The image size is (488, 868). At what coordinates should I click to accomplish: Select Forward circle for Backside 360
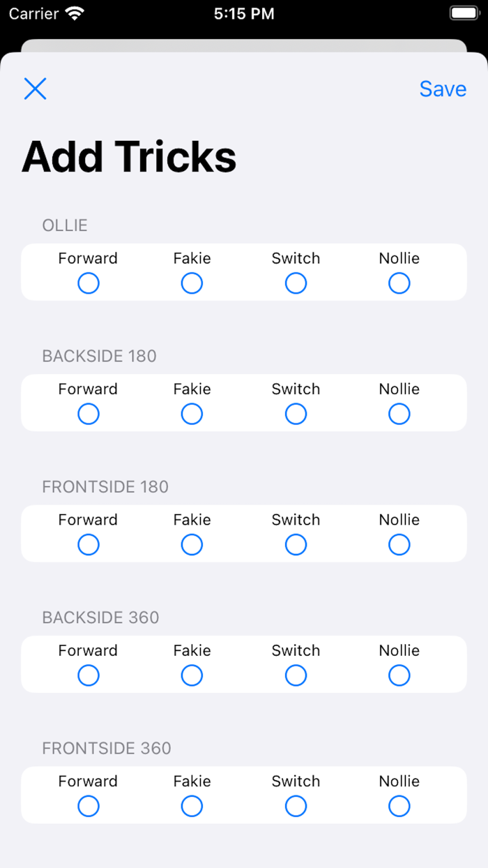coord(89,675)
